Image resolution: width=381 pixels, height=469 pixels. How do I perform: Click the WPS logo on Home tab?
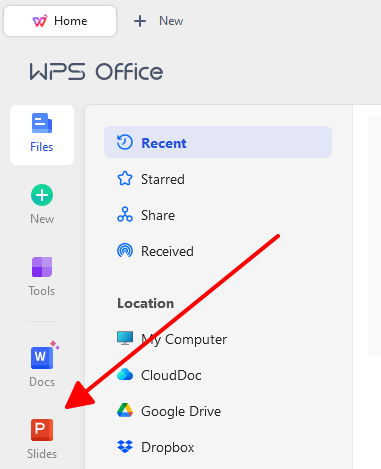pyautogui.click(x=40, y=21)
